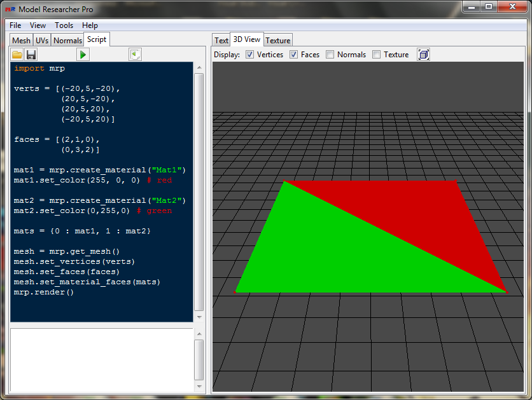The width and height of the screenshot is (532, 400).
Task: Click the 'mesh.set_faces(faces)' line
Action: tap(67, 272)
